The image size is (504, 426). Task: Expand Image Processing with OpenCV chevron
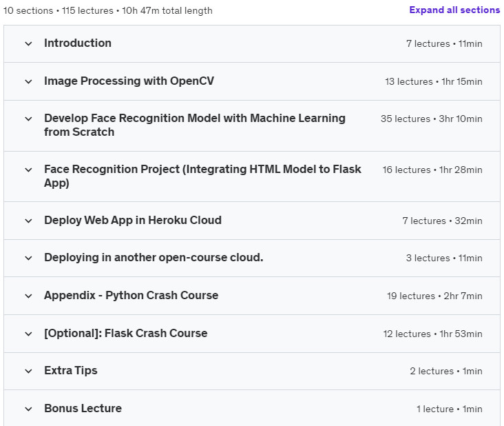[x=29, y=82]
